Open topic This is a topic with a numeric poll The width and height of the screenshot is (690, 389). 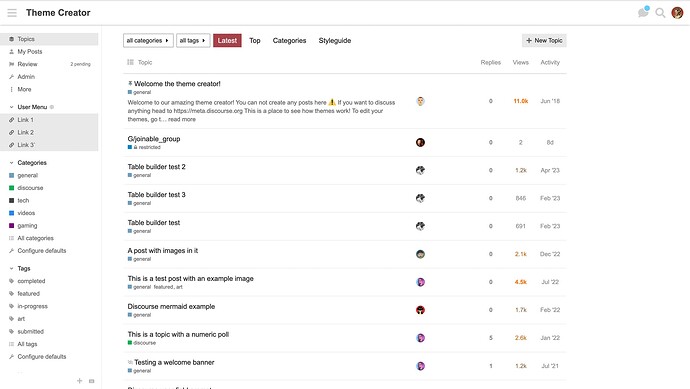click(x=178, y=334)
